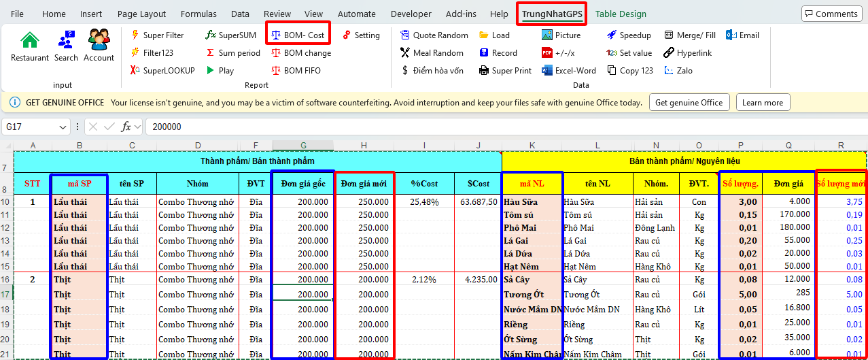Click the Search people icon

[x=66, y=41]
